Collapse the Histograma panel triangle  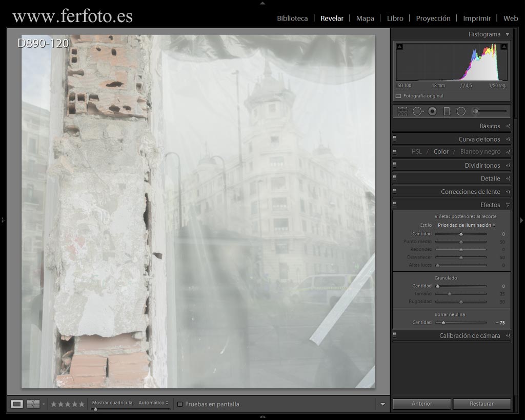pos(507,34)
